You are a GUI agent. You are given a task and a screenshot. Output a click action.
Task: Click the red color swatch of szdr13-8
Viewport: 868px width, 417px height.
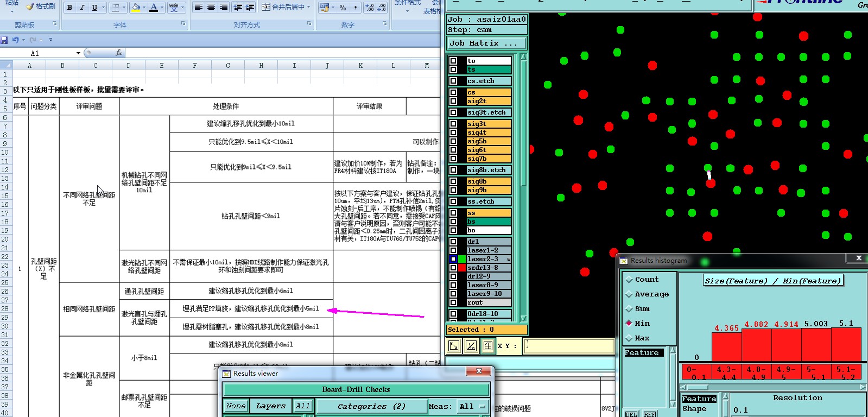pyautogui.click(x=462, y=268)
